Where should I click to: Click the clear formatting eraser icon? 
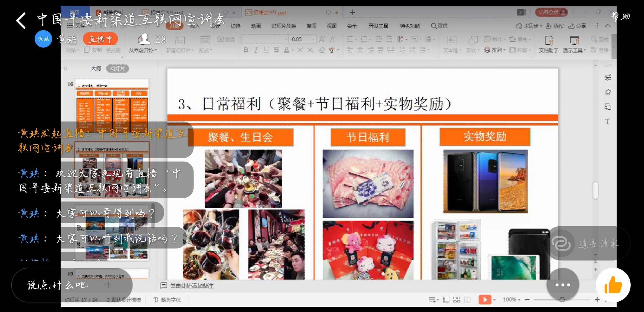click(322, 50)
